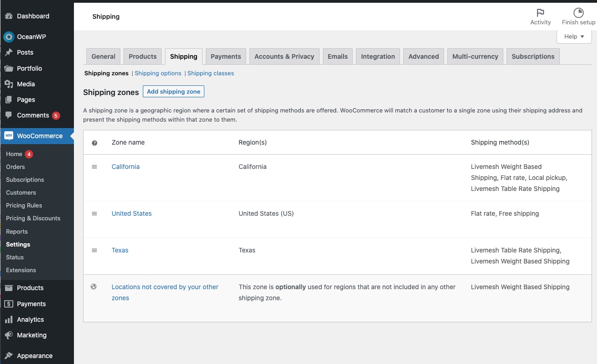Screen dimensions: 597x364
Task: Click the Zone name column header
Action: click(128, 142)
